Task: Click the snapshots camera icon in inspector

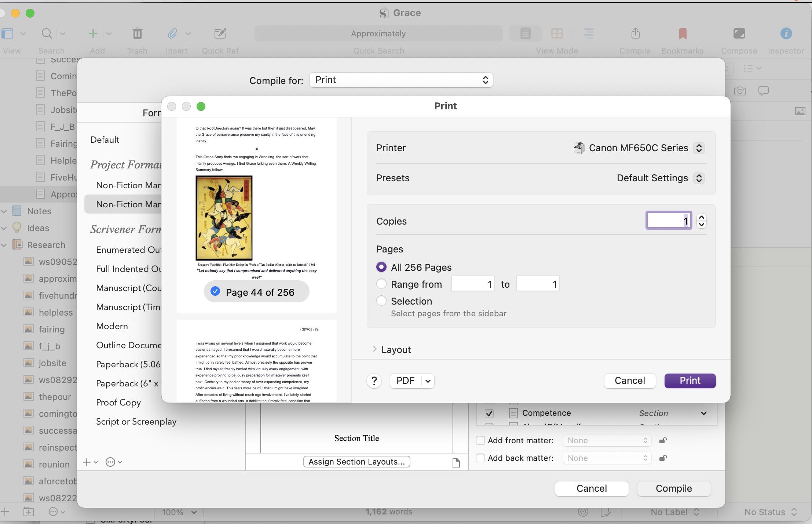Action: (x=740, y=91)
